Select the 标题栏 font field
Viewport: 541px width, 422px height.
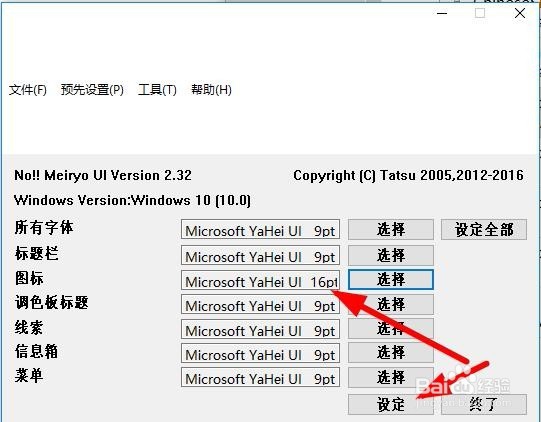[x=260, y=255]
